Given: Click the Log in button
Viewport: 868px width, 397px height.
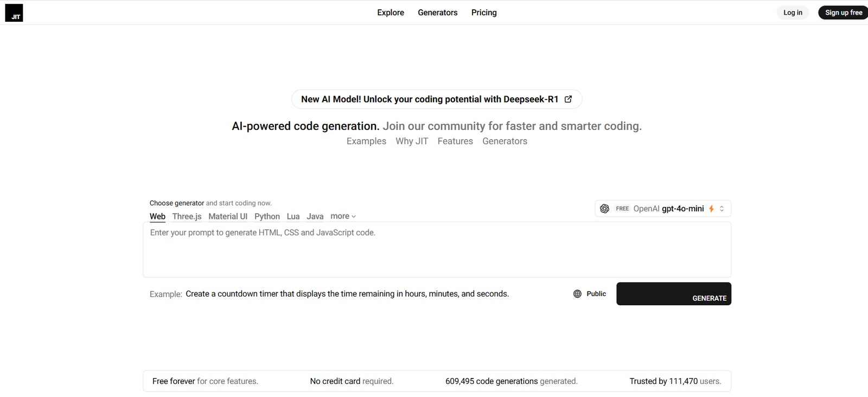Looking at the screenshot, I should 793,12.
